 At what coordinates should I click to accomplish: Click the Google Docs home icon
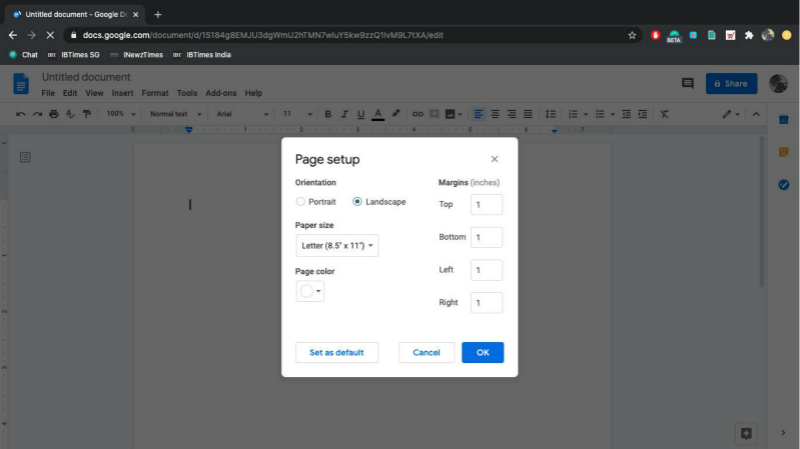pos(21,84)
